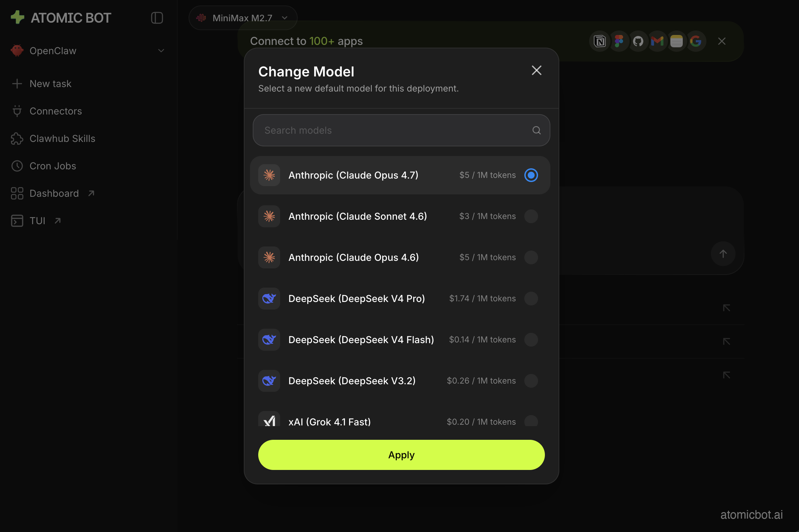Click the DeepSeek (DeepSeek V4 Pro) label
This screenshot has height=532, width=799.
click(x=357, y=299)
